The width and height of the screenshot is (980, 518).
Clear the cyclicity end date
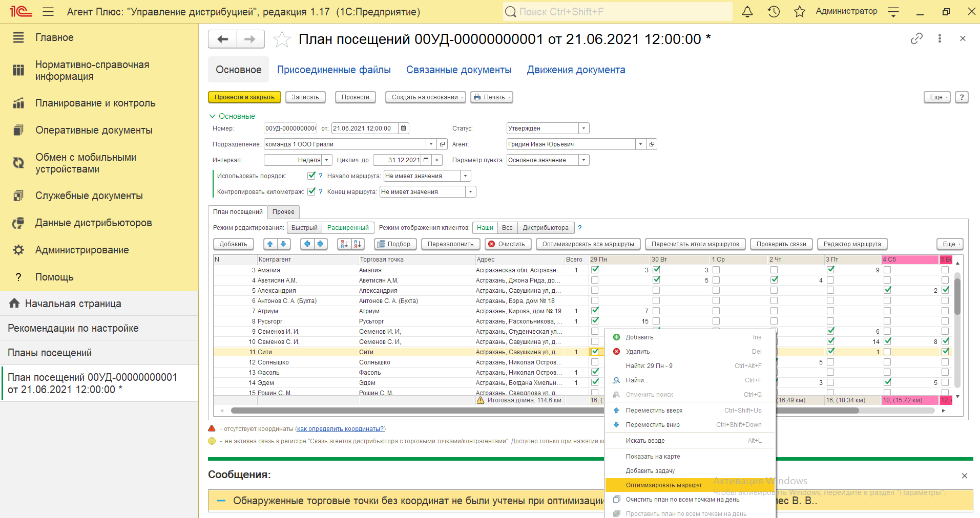point(436,160)
